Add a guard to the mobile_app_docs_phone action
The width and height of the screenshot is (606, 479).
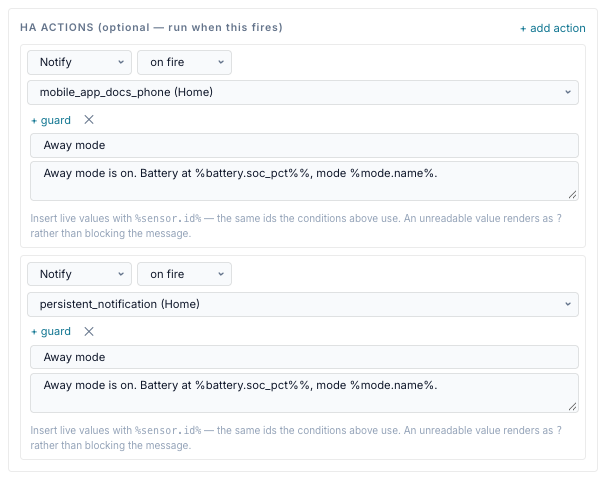(x=51, y=120)
